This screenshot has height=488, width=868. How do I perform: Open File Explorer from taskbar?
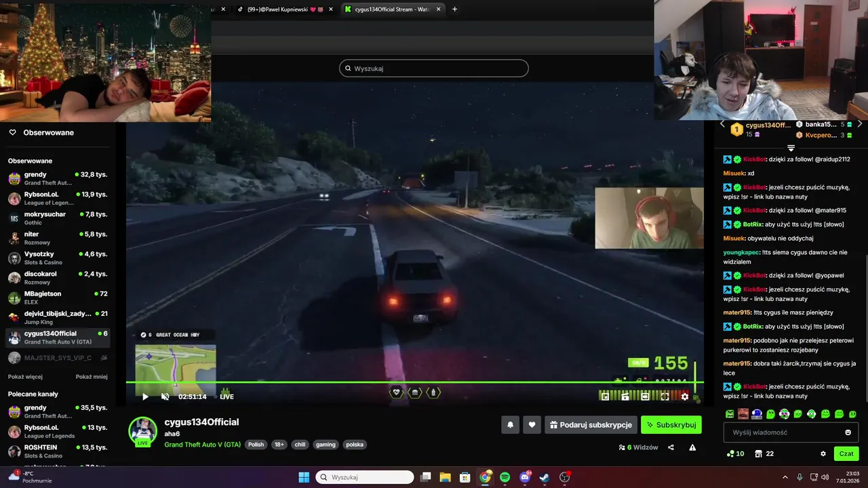(445, 477)
